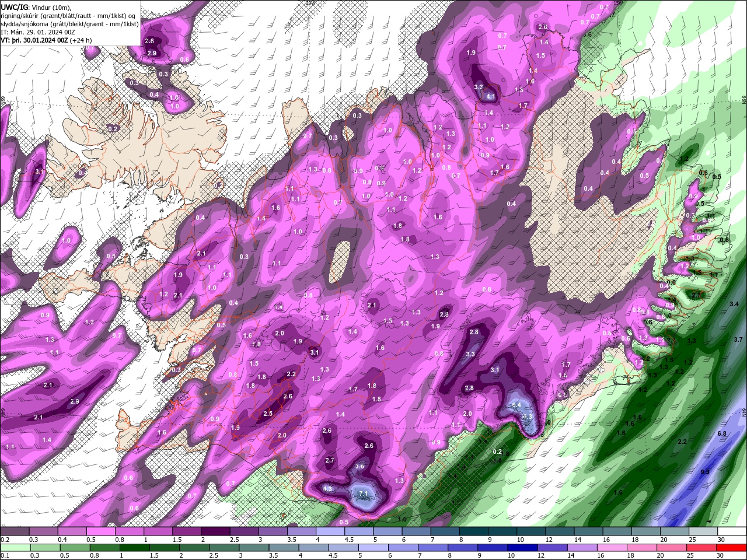This screenshot has height=560, width=747.
Task: Pick the crimson swatch labeled 25 in lower legend
Action: click(x=701, y=547)
